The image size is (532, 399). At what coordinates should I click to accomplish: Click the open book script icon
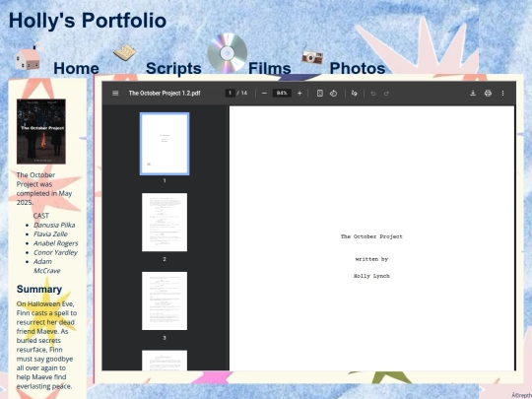click(x=125, y=52)
